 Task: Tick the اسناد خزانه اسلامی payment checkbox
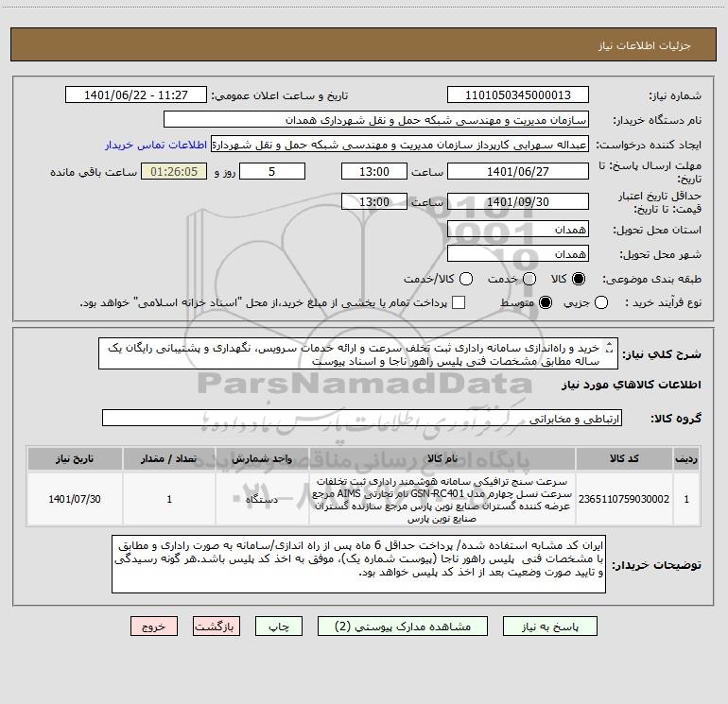(459, 302)
